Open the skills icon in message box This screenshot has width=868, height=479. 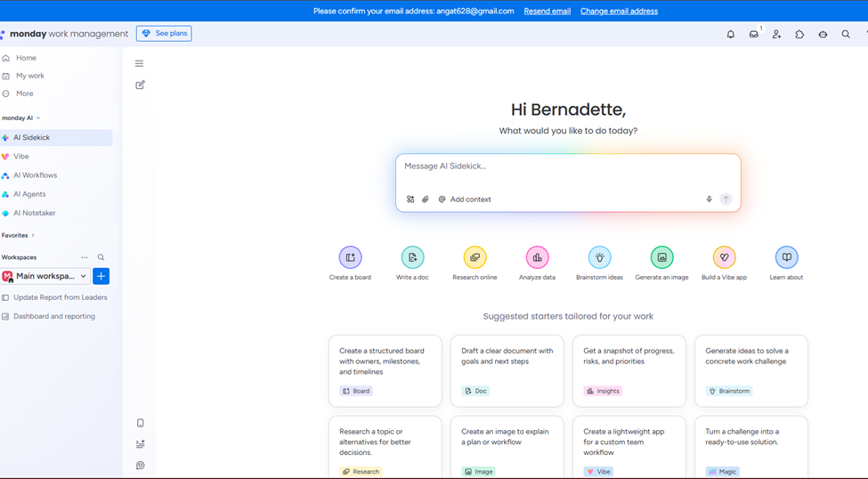point(410,199)
